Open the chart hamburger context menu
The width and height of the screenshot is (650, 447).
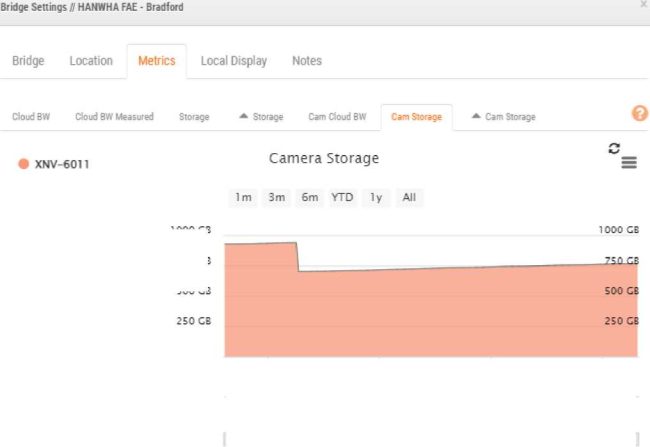pos(629,163)
